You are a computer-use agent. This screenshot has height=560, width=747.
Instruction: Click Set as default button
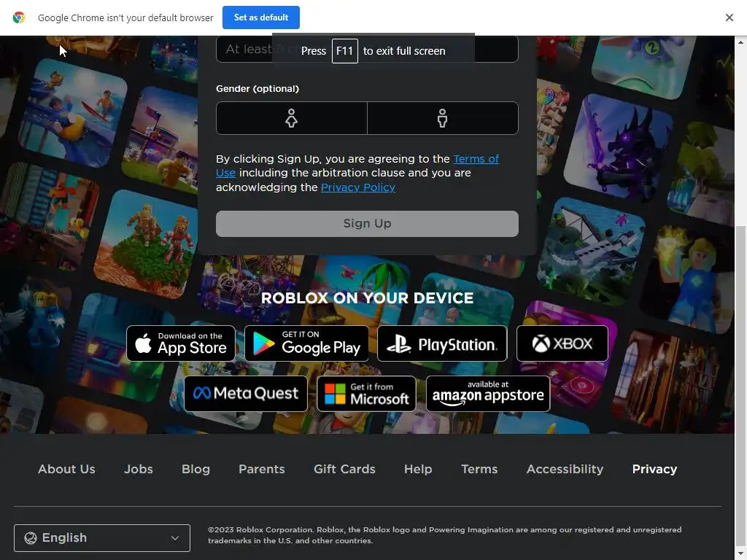[261, 17]
